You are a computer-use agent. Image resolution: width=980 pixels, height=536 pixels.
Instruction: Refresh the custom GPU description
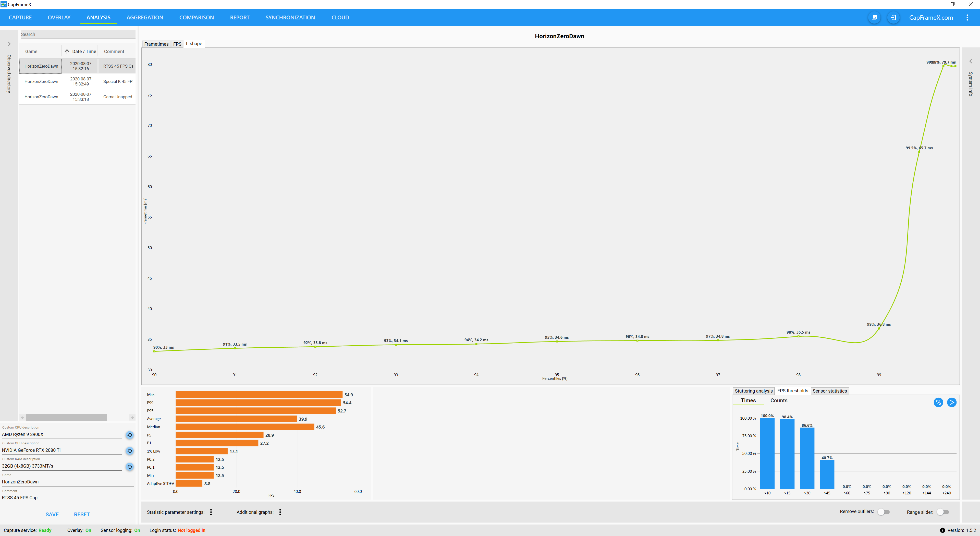pyautogui.click(x=130, y=451)
